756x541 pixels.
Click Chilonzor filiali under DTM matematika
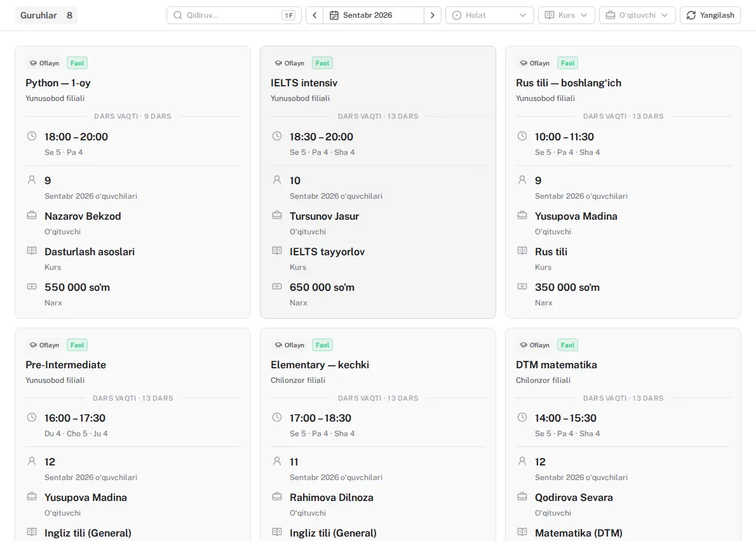click(x=543, y=380)
